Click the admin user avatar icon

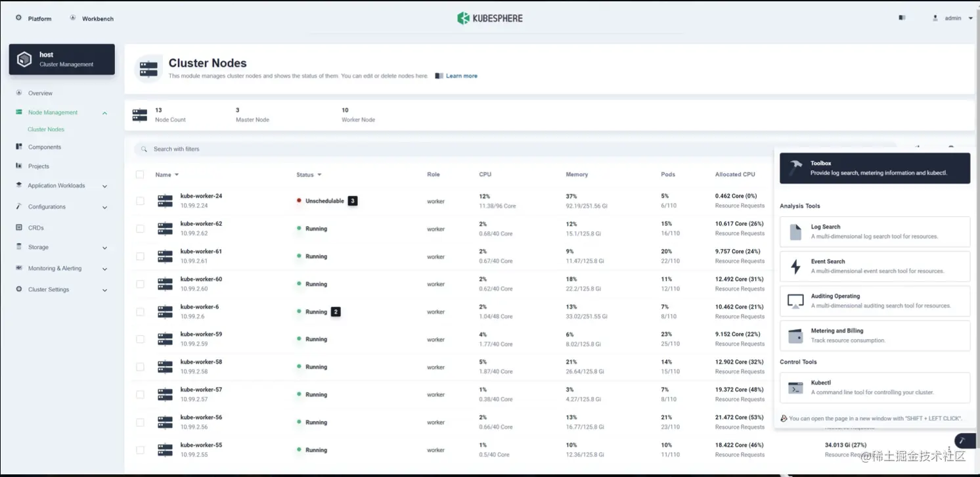click(x=935, y=18)
